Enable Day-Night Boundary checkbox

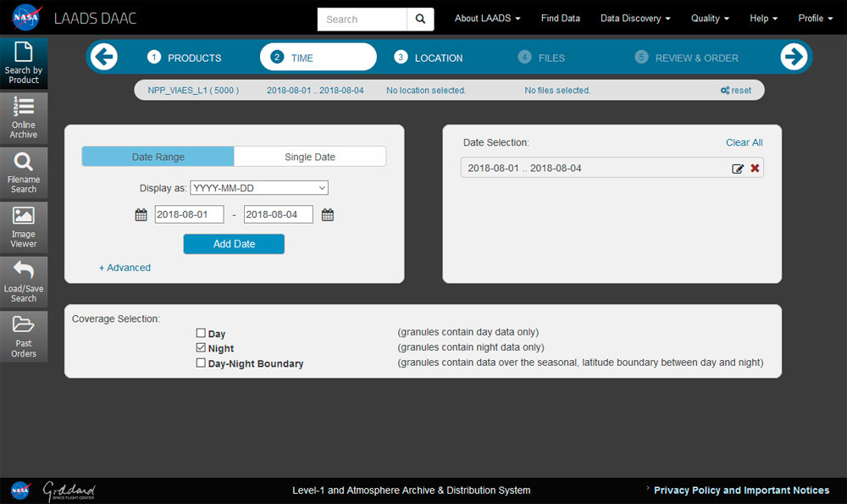201,363
